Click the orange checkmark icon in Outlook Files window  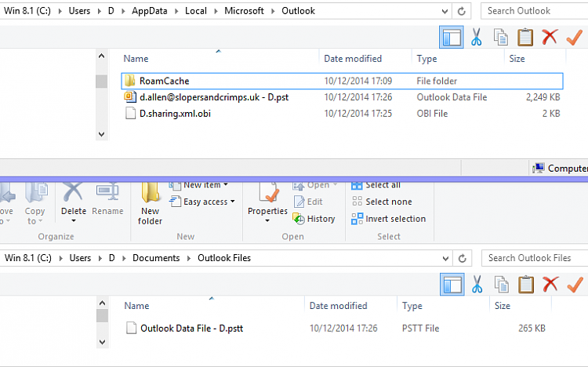(575, 285)
